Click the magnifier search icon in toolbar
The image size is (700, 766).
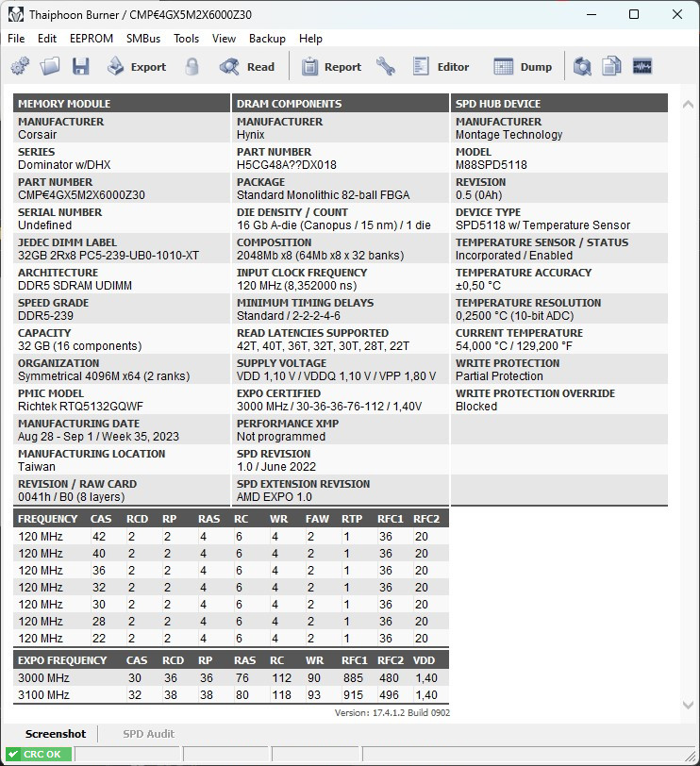(583, 67)
